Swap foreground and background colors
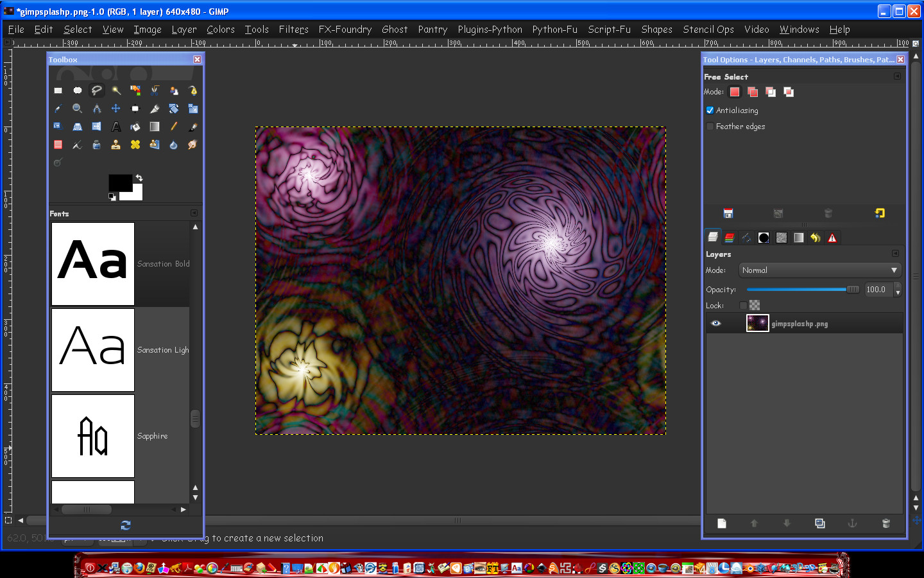 click(x=139, y=178)
